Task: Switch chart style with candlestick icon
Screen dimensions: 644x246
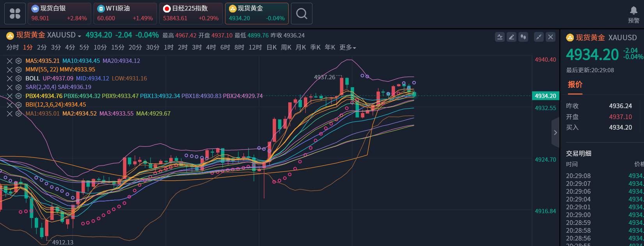Action: [523, 37]
